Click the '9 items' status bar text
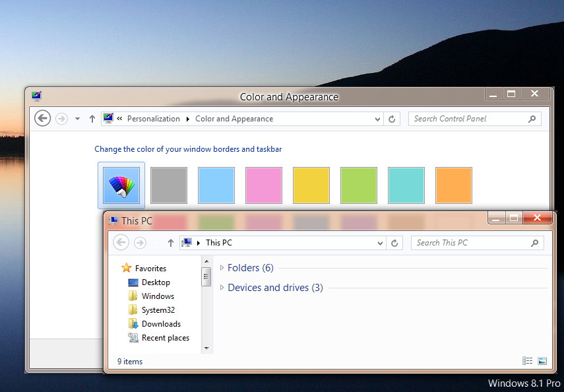Image resolution: width=564 pixels, height=392 pixels. click(x=130, y=362)
